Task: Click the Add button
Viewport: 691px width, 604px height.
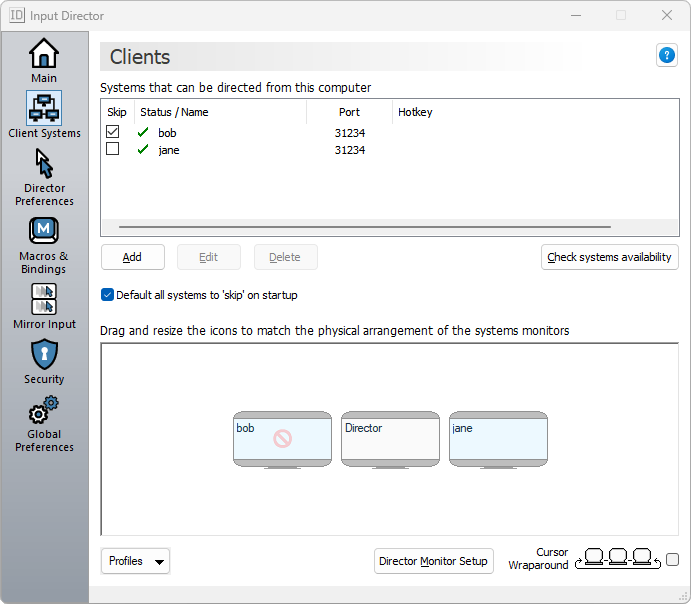Action: click(x=133, y=257)
